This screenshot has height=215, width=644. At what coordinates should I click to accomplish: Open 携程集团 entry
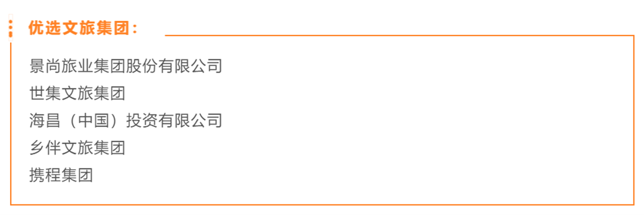pyautogui.click(x=61, y=175)
